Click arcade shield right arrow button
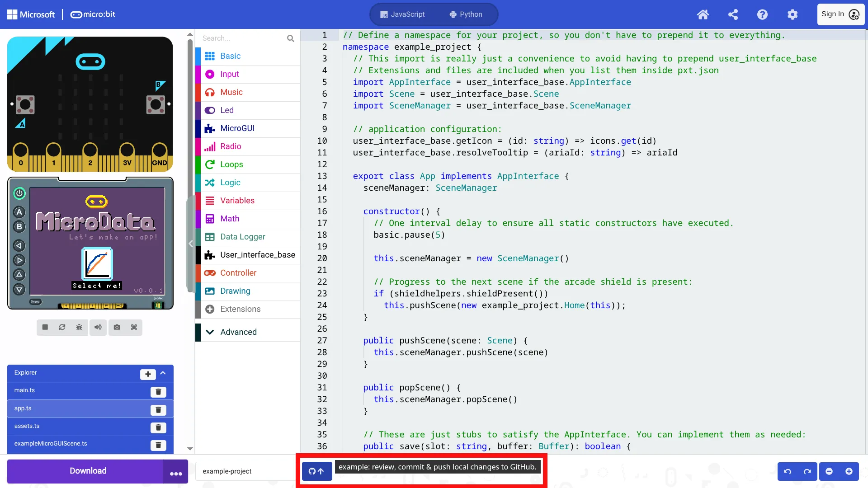868x488 pixels. (19, 260)
